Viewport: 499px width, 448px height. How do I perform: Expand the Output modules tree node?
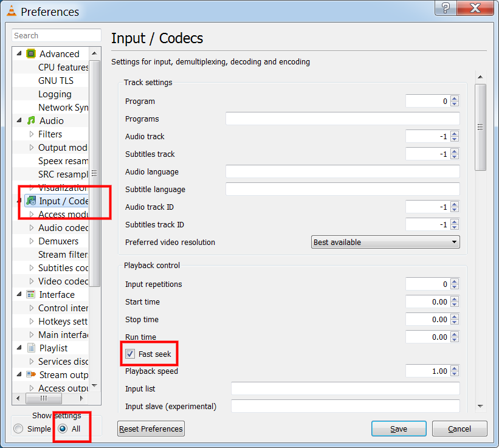point(31,147)
